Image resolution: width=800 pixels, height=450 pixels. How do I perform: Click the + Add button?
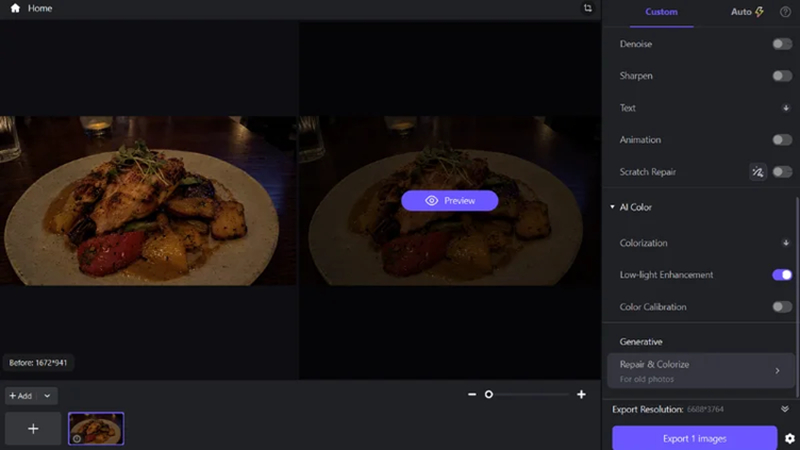coord(20,395)
